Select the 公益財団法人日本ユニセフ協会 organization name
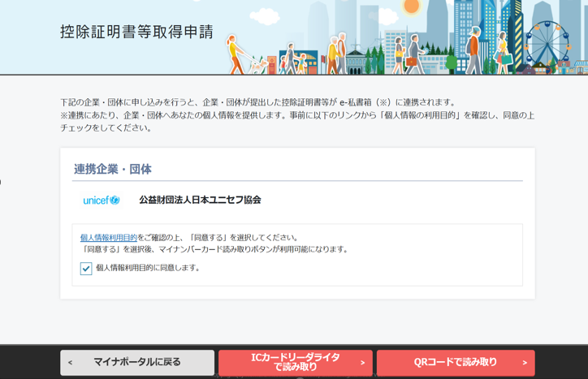Screen dimensions: 588x379 point(200,200)
